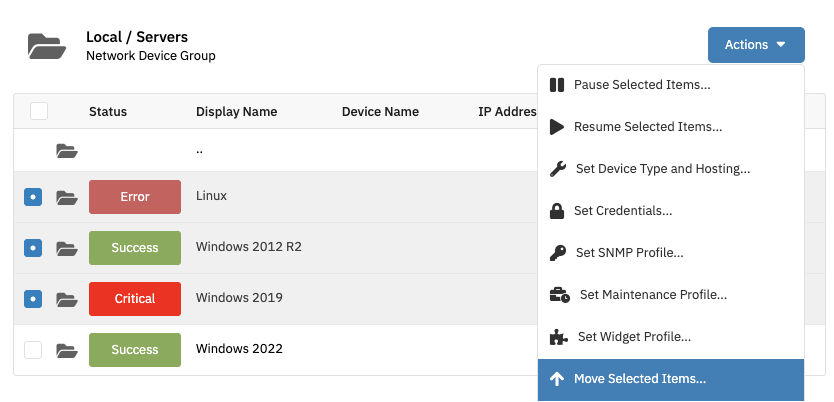Click the wrench icon for Device Type
Image resolution: width=834 pixels, height=402 pixels.
tap(557, 169)
